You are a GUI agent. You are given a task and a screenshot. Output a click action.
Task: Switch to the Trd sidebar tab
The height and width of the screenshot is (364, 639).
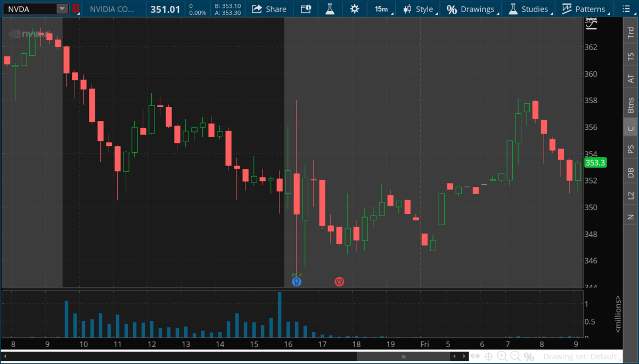click(x=631, y=31)
